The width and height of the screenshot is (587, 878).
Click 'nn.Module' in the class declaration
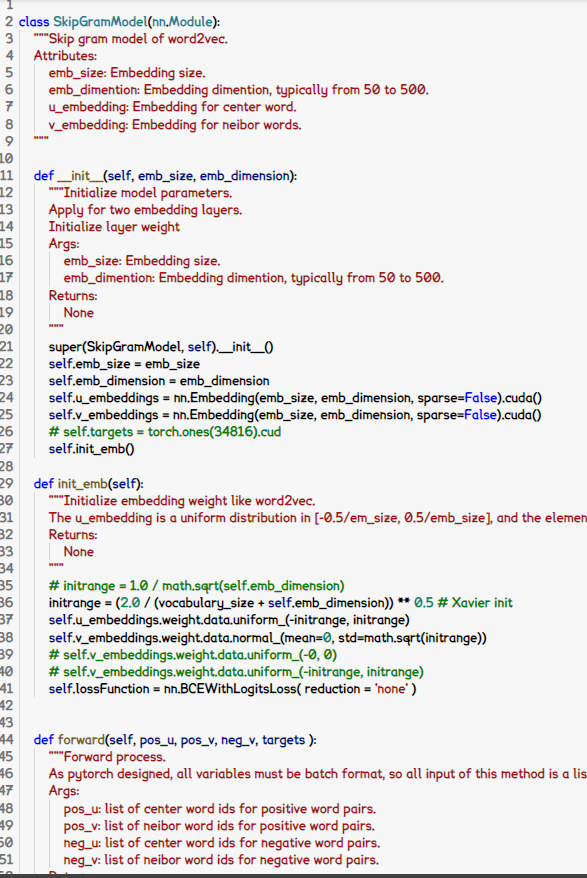[182, 22]
